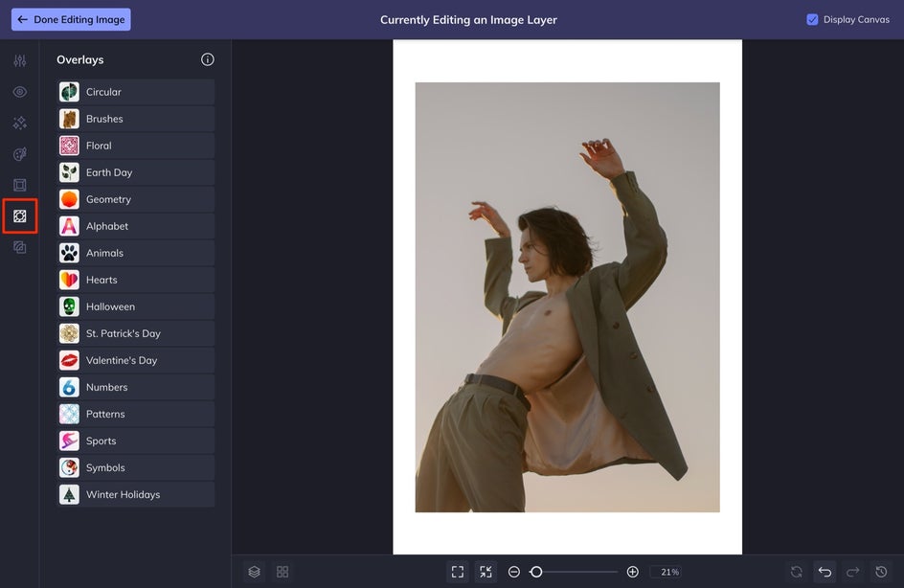Screen dimensions: 904x588
Task: Open the Earth Day overlays category
Action: click(137, 172)
